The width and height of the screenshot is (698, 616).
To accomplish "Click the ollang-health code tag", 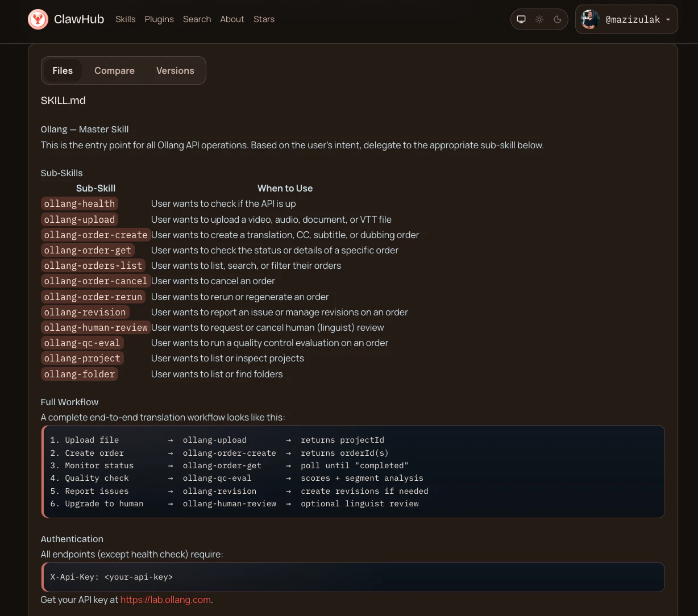I will [x=80, y=203].
